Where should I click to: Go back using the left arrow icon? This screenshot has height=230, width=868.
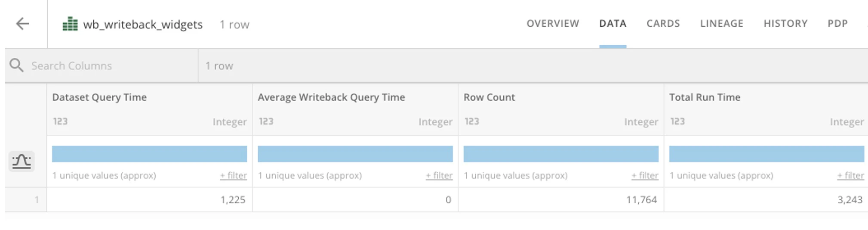(22, 24)
